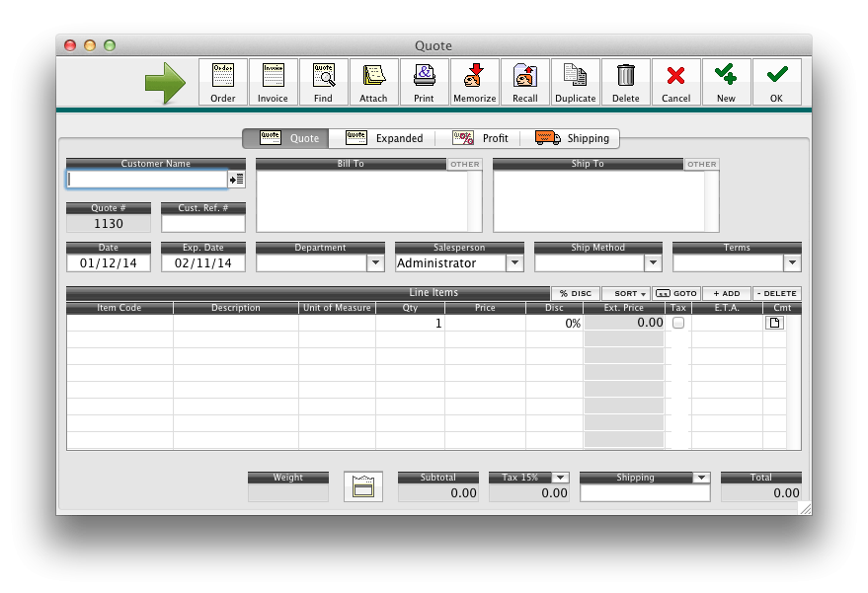Image resolution: width=868 pixels, height=593 pixels.
Task: Click OTHER button next to Ship To
Action: 702,165
